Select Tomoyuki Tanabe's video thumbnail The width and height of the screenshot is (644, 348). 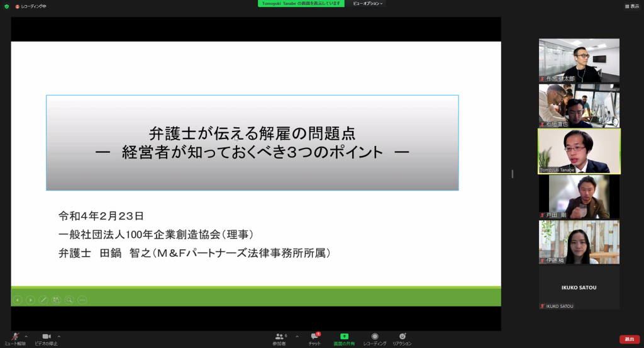click(579, 151)
